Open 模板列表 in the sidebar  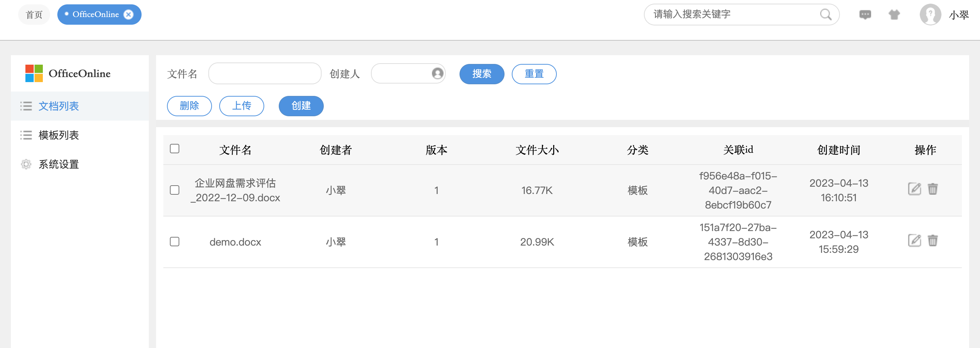[58, 135]
